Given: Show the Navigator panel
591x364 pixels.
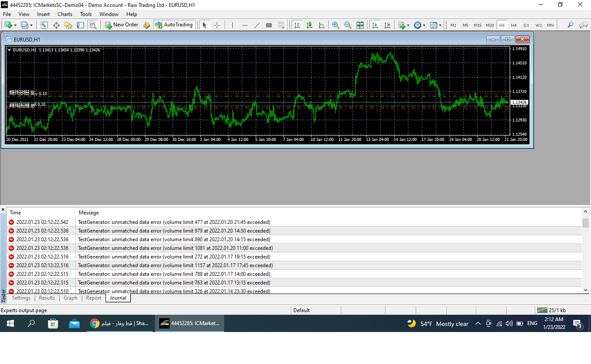Looking at the screenshot, I should pyautogui.click(x=68, y=25).
